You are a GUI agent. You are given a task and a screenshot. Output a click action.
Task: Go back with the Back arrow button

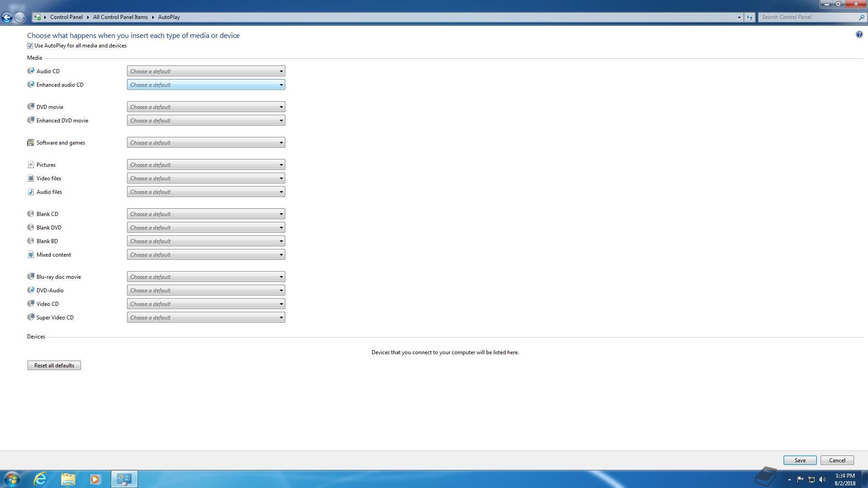[x=7, y=17]
